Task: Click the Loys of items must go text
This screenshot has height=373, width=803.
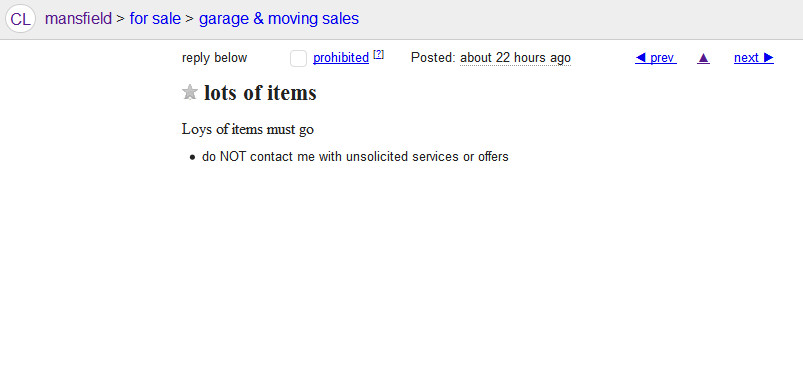Action: point(248,130)
